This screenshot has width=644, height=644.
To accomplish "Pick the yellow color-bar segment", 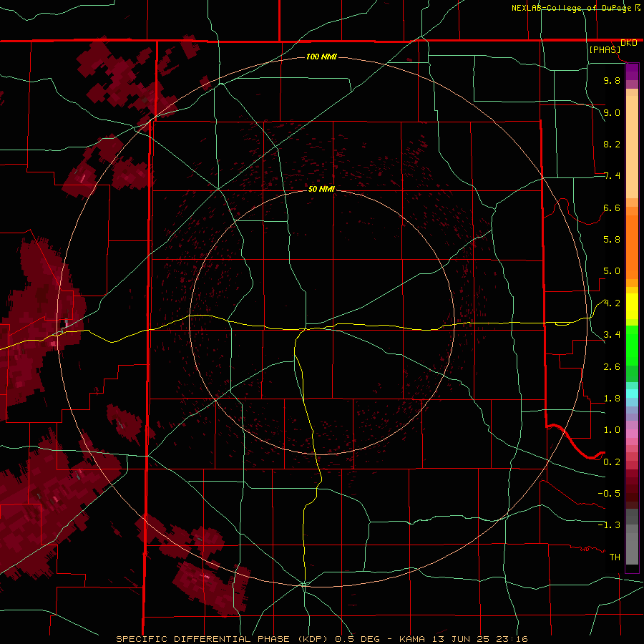I will 632,306.
